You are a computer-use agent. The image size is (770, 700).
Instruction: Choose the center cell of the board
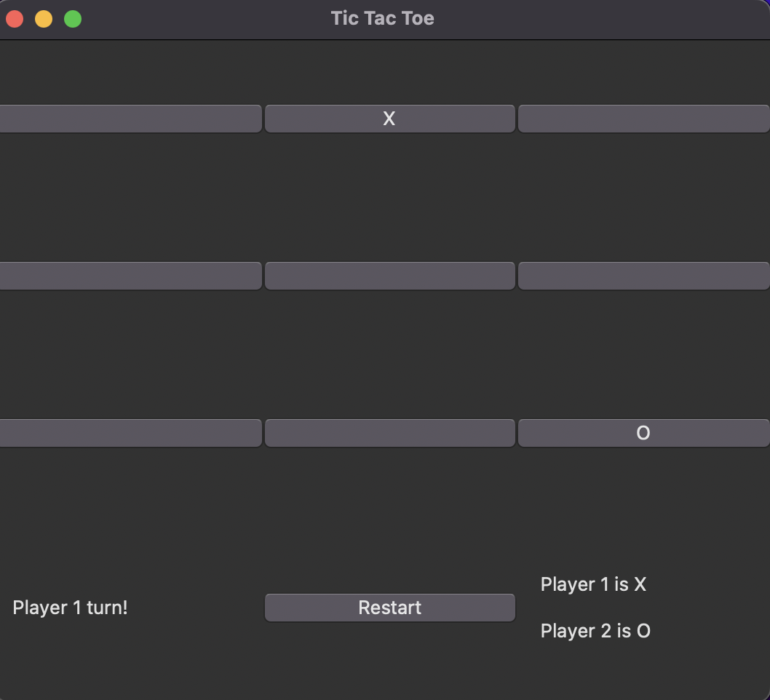tap(389, 276)
